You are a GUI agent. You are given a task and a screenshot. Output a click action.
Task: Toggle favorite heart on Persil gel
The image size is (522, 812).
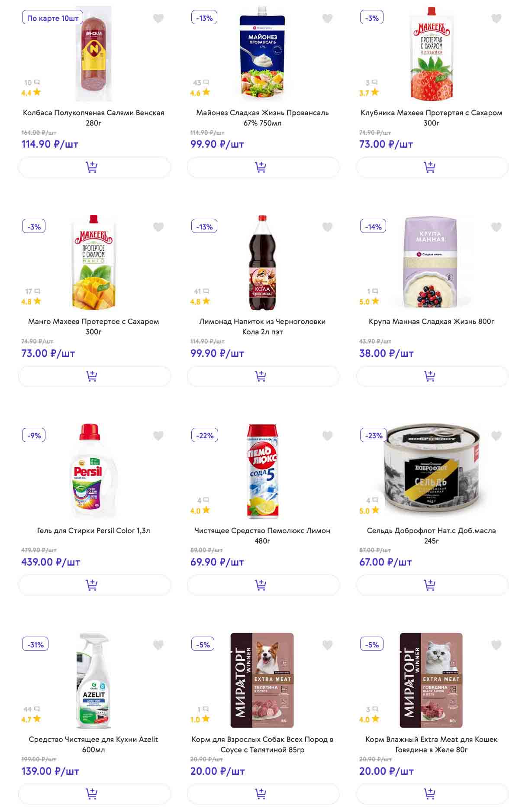(158, 436)
